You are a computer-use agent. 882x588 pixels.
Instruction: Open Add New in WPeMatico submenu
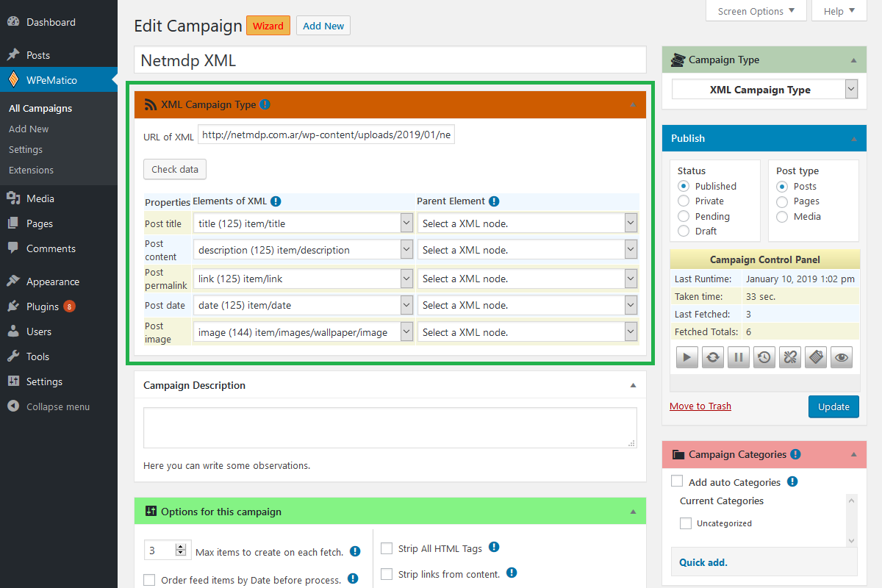pyautogui.click(x=29, y=129)
